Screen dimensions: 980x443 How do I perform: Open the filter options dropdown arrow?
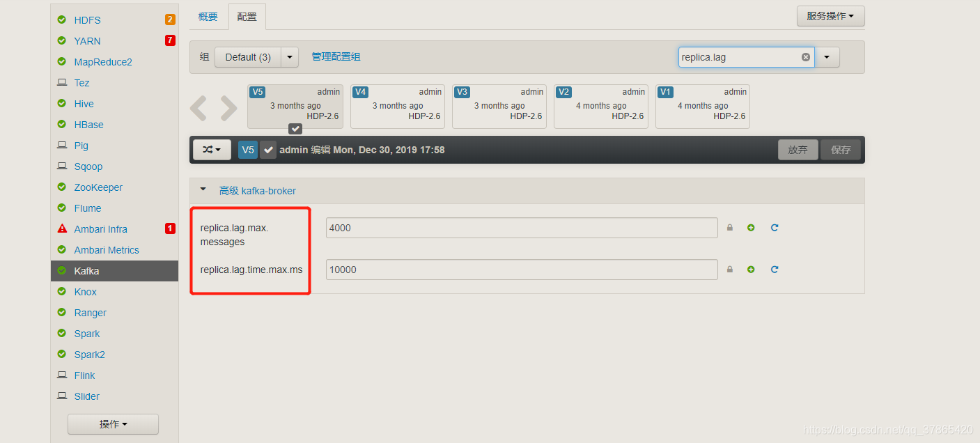click(827, 57)
